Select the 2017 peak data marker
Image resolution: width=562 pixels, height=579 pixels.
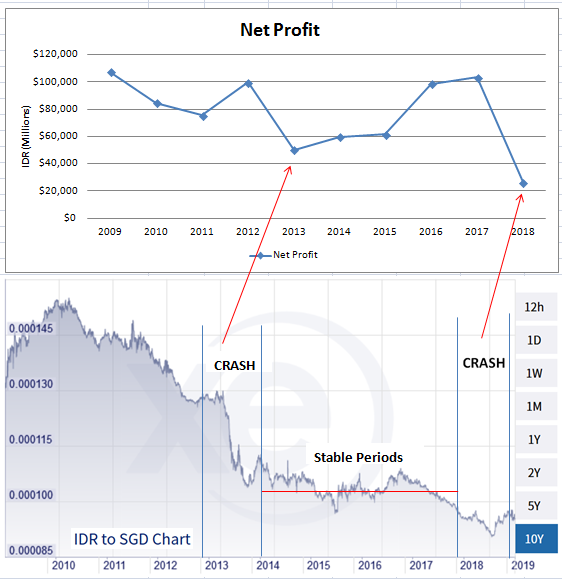pos(479,78)
